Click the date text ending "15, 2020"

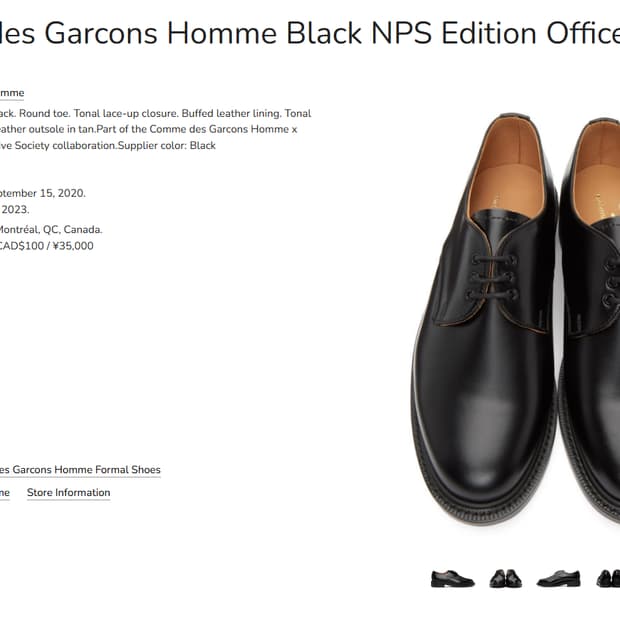pyautogui.click(x=42, y=194)
